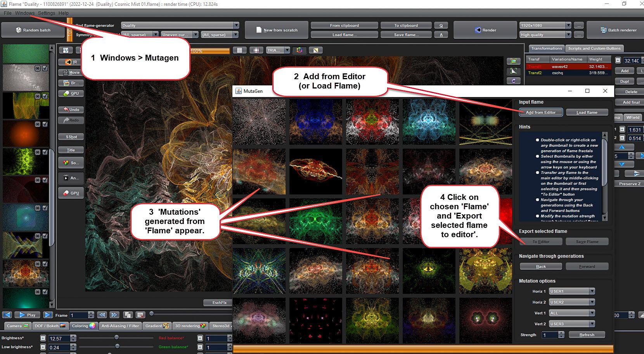
Task: Toggle checkbox on orange glow batch thumbnail
Action: point(45,124)
